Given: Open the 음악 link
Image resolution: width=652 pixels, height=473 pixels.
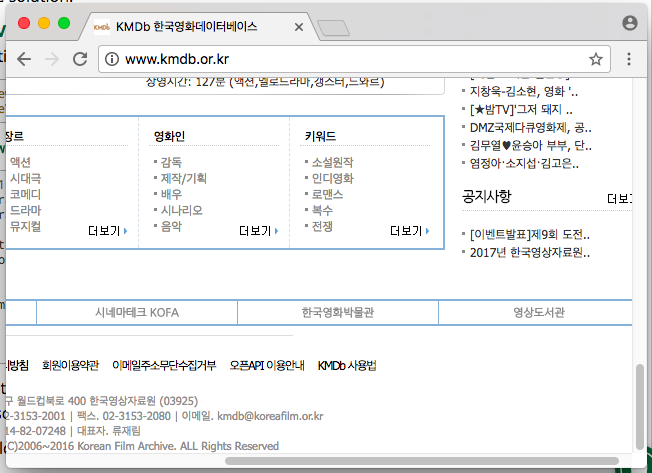Looking at the screenshot, I should tap(171, 226).
